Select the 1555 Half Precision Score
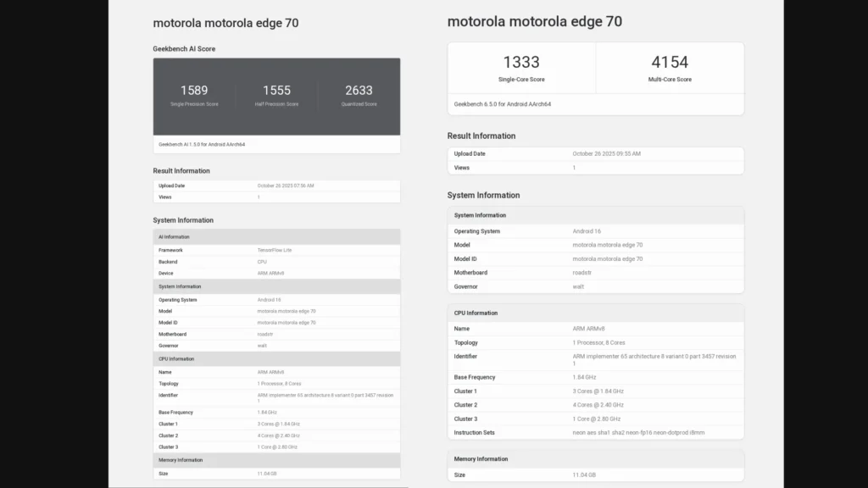 (276, 90)
